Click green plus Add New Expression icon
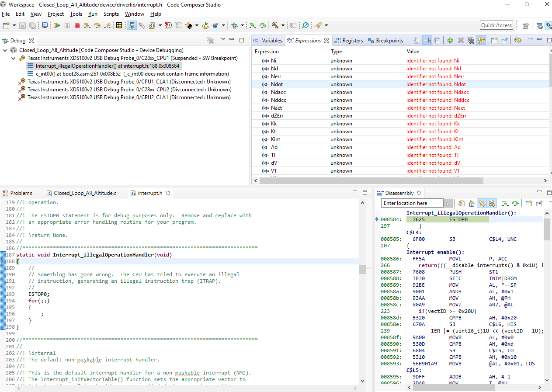 coord(450,41)
